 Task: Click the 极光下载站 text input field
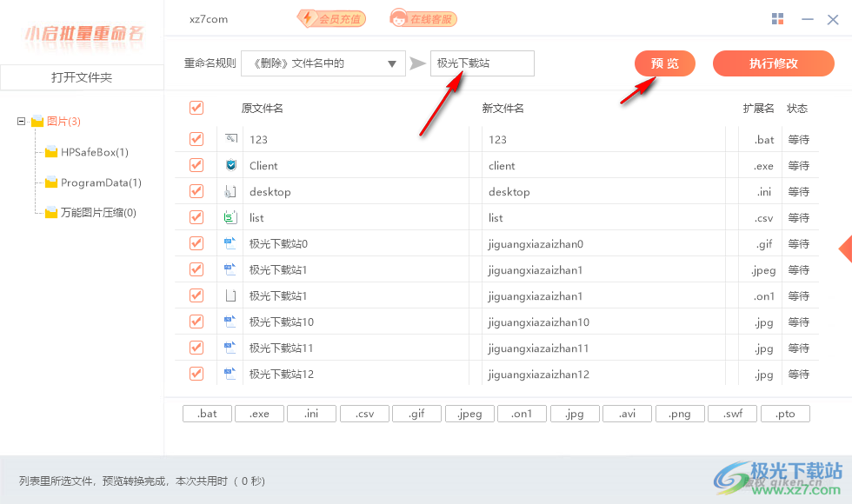[x=483, y=63]
